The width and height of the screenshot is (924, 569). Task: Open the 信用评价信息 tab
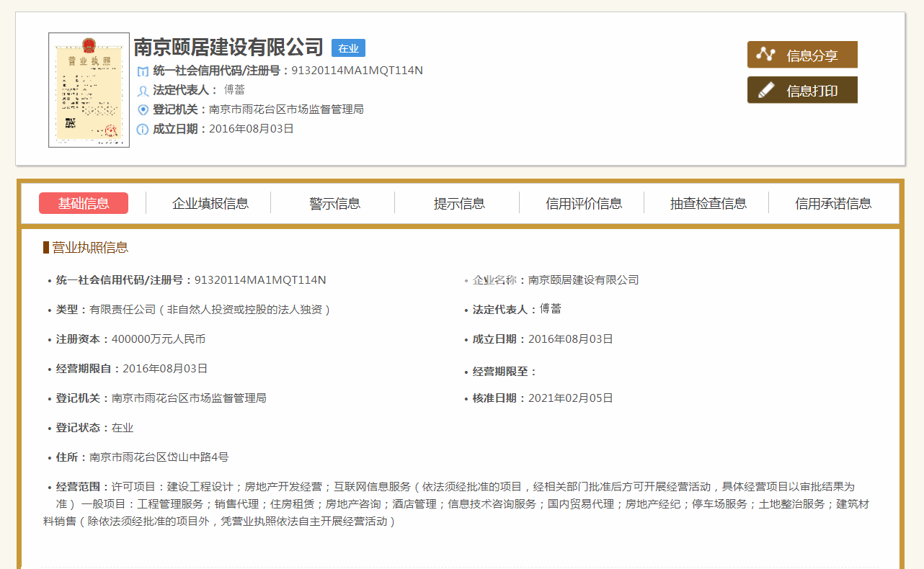pyautogui.click(x=584, y=203)
